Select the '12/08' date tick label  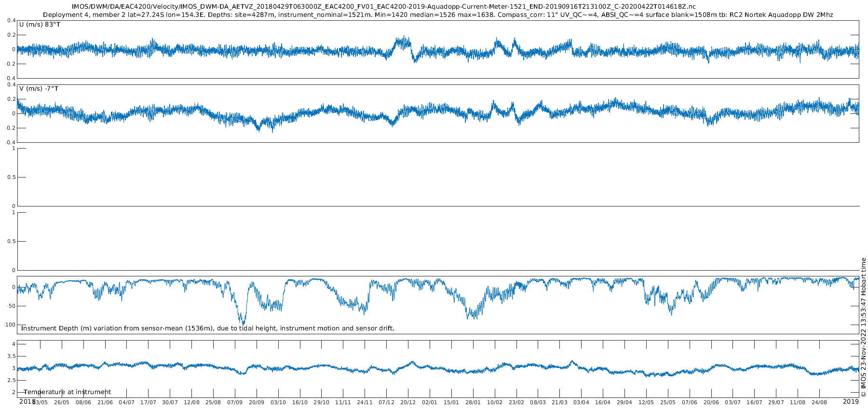191,402
